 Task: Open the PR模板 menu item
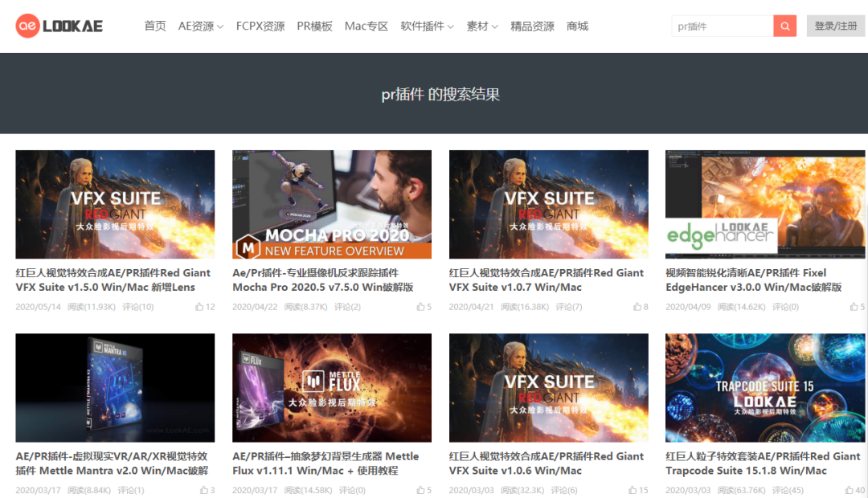314,26
